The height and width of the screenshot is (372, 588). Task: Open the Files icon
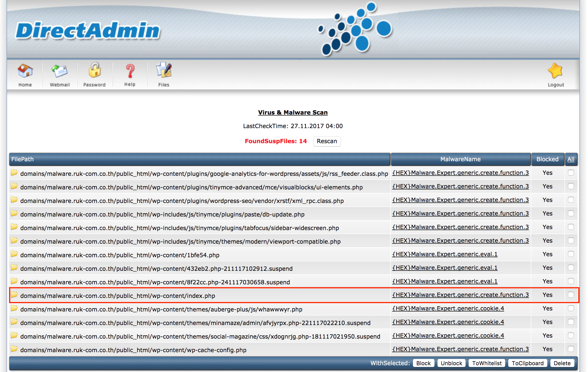164,70
